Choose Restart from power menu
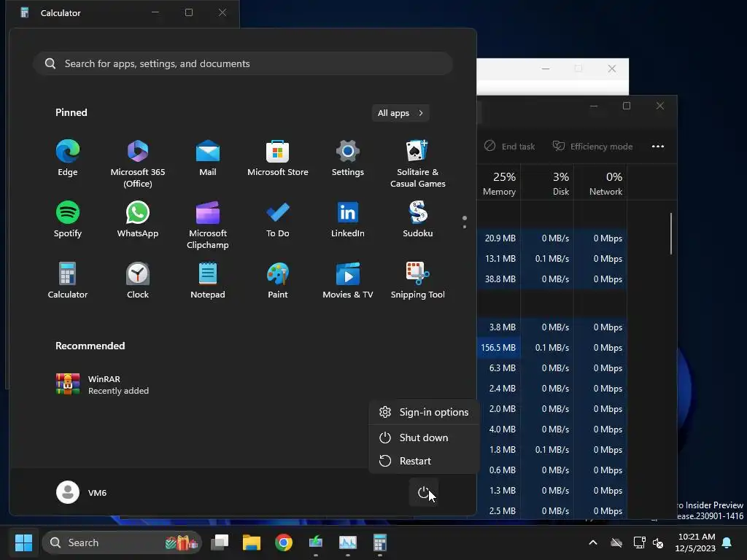 tap(424, 461)
